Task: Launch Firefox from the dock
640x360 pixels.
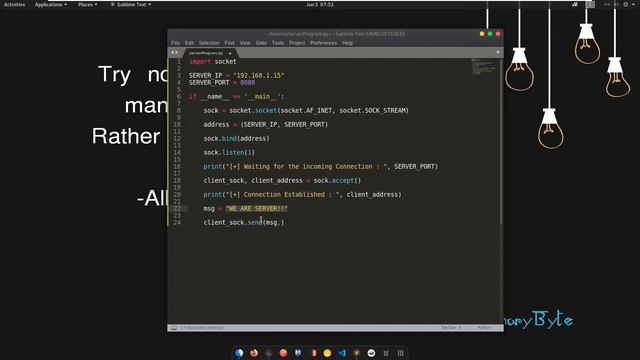Action: coord(254,353)
